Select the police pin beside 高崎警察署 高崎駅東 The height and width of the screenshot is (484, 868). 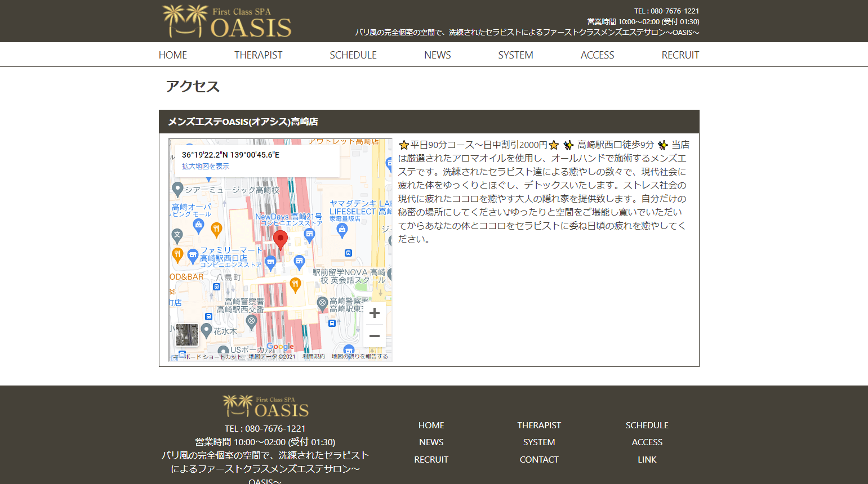pos(322,304)
